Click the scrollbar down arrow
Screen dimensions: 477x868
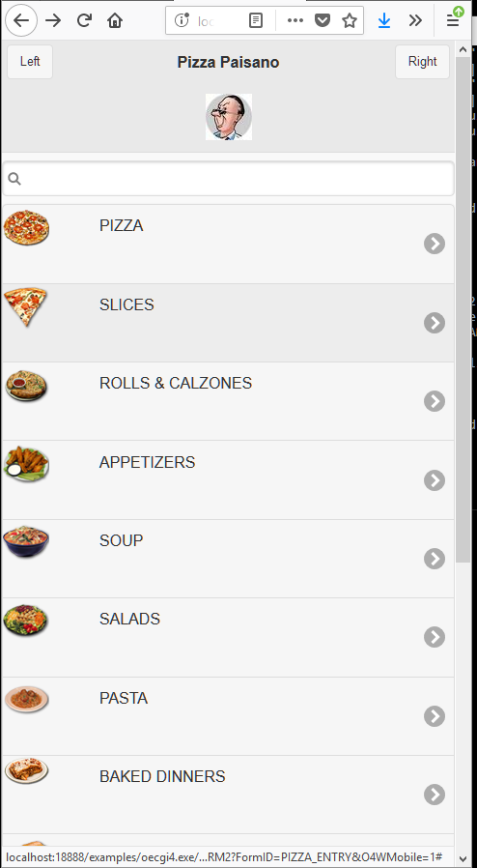coord(463,859)
